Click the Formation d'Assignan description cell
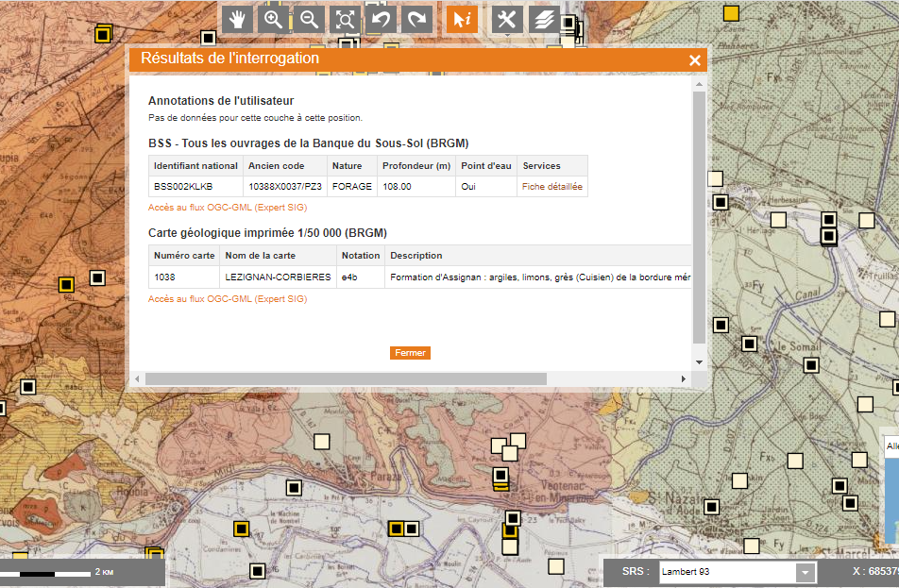This screenshot has width=899, height=588. coord(538,277)
